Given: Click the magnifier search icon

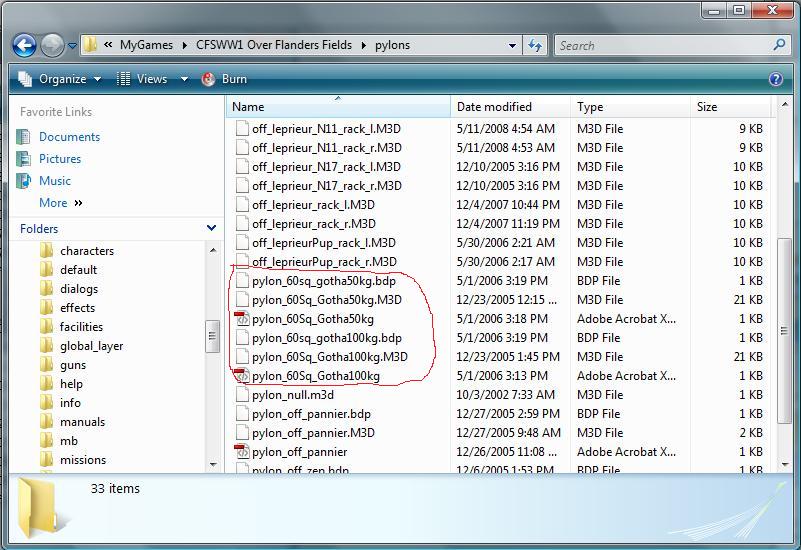Looking at the screenshot, I should (779, 45).
